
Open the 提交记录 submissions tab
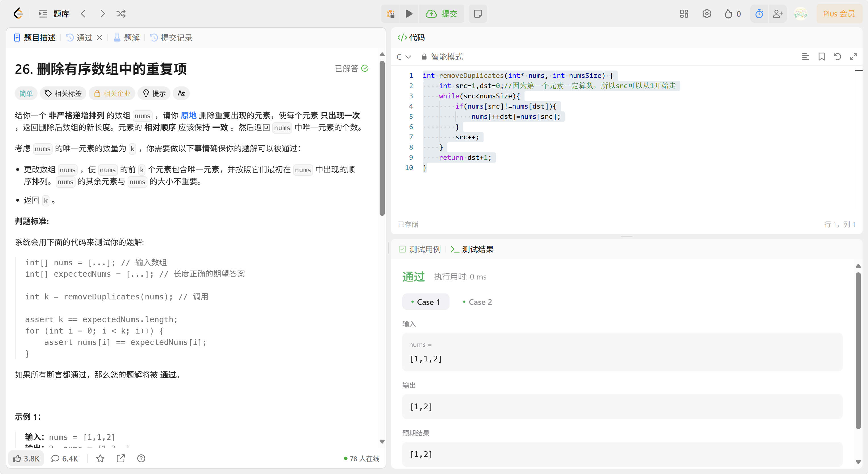pyautogui.click(x=171, y=38)
